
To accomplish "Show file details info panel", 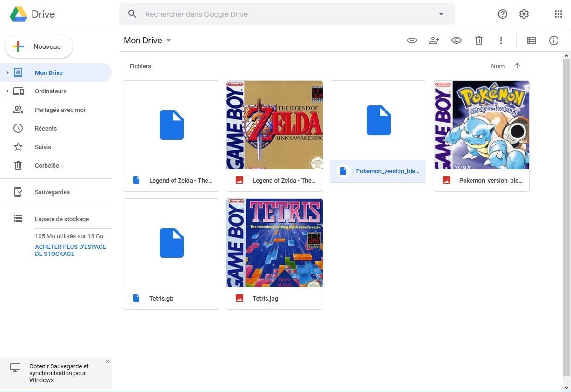I will (x=553, y=40).
